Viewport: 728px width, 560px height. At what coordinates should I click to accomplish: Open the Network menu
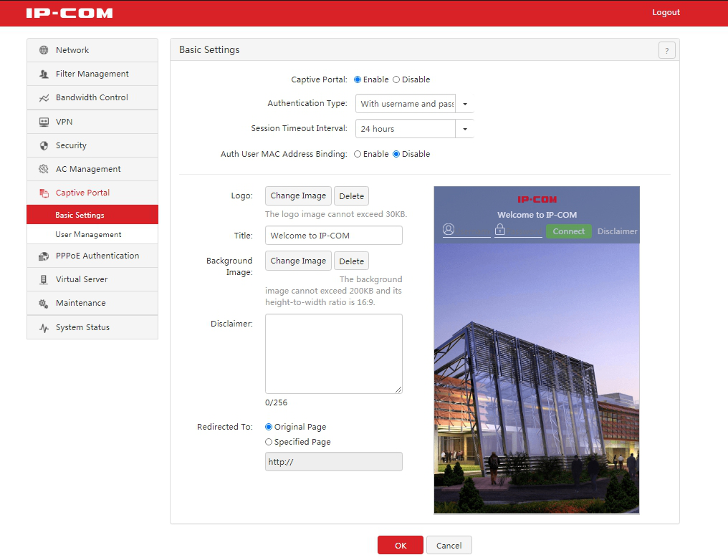click(x=92, y=50)
